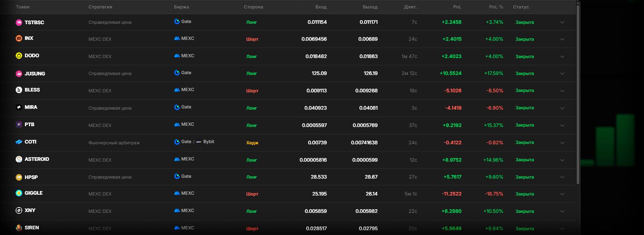
Task: Click the BLESS token icon
Action: pos(19,90)
